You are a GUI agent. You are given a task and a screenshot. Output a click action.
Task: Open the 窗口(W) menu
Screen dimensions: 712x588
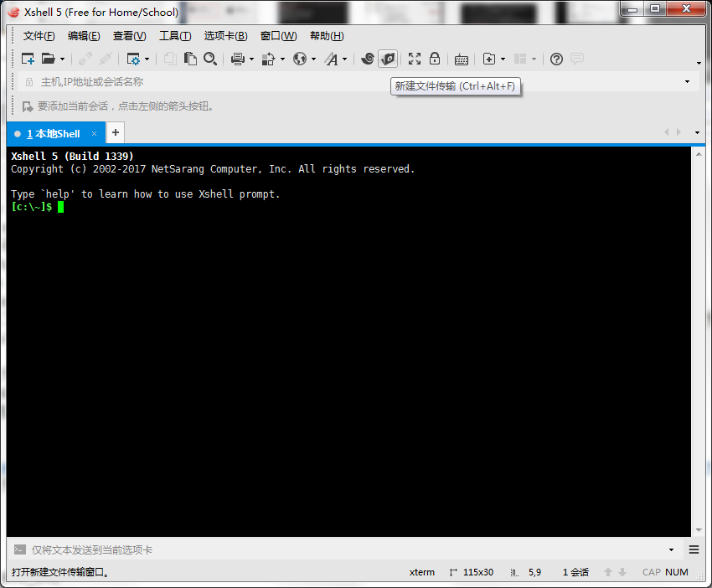coord(278,36)
